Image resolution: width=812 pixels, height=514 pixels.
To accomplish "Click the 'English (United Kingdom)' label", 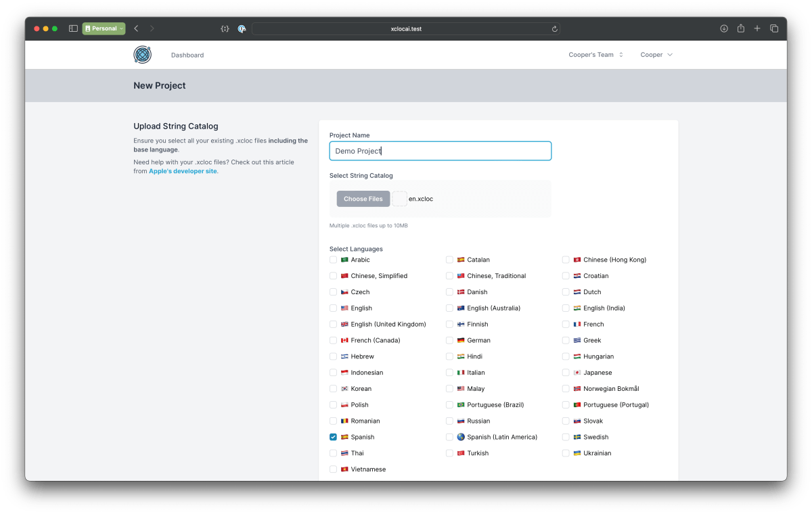I will click(x=388, y=325).
